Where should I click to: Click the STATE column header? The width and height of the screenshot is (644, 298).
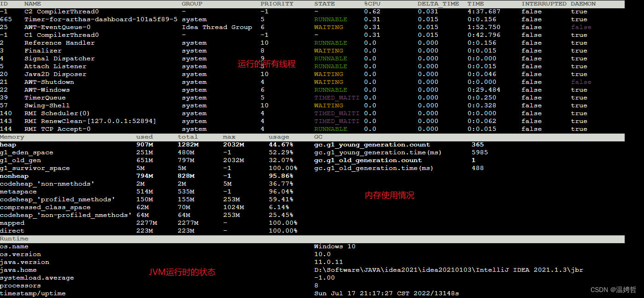pyautogui.click(x=324, y=4)
